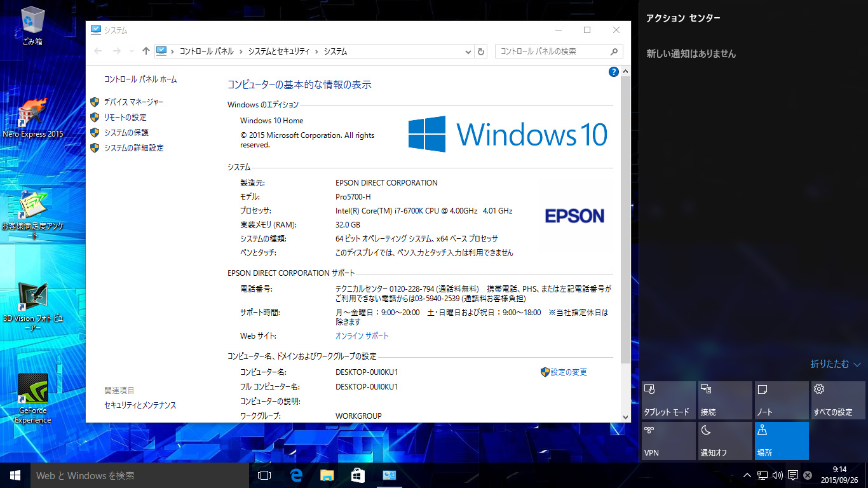Screen dimensions: 868x488
Task: Toggle Tablet mode quick action tile
Action: (x=668, y=400)
